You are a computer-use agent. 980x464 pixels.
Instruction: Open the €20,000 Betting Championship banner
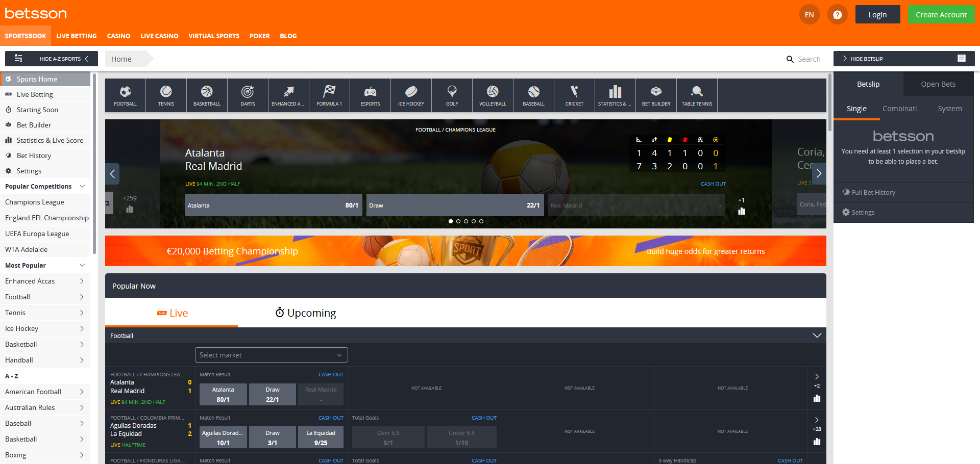(x=465, y=251)
